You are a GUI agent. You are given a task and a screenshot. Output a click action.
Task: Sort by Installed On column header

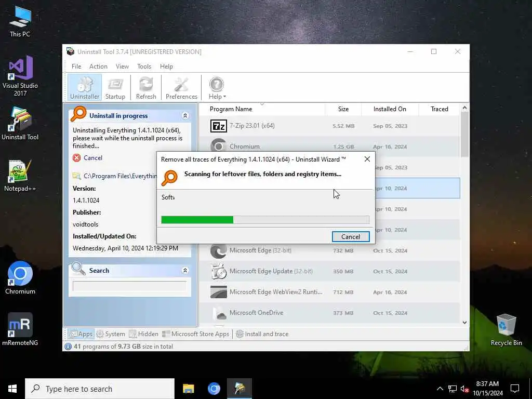pos(390,109)
